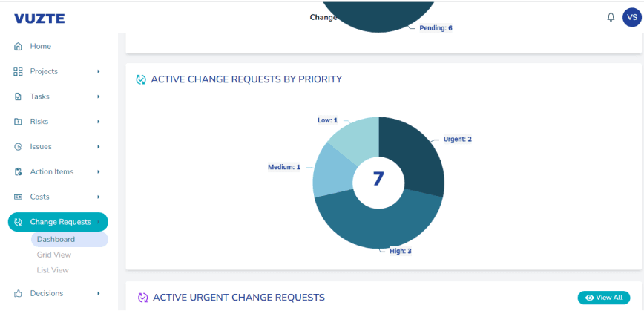Click the Decisions thumbs-up icon
644x311 pixels.
pos(19,294)
